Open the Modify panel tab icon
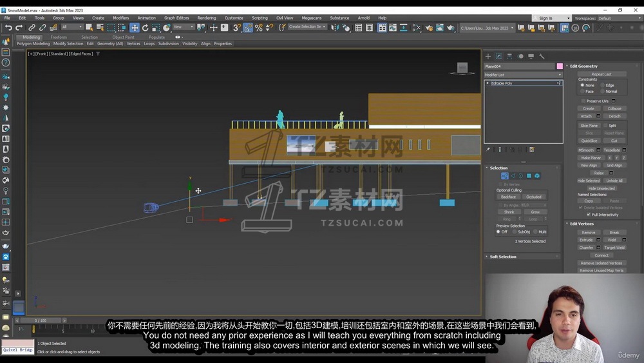The image size is (644, 363). (498, 57)
